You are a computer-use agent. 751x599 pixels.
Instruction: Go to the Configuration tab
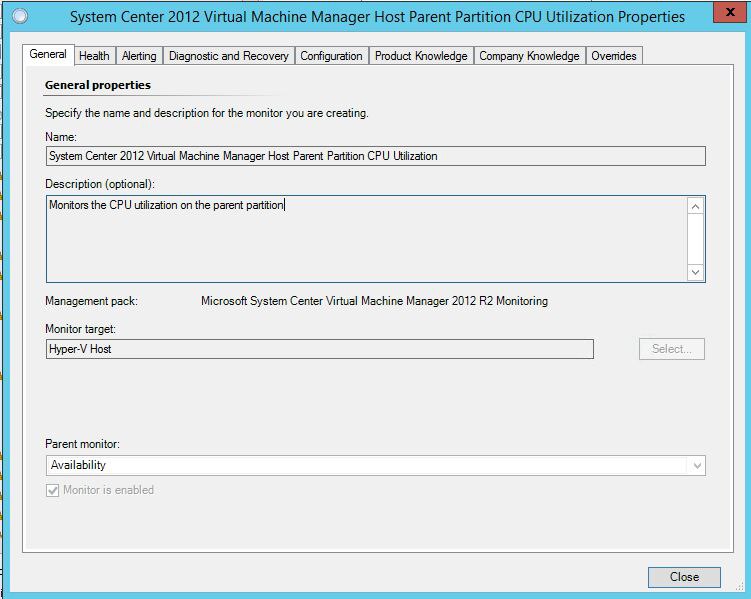[x=331, y=56]
